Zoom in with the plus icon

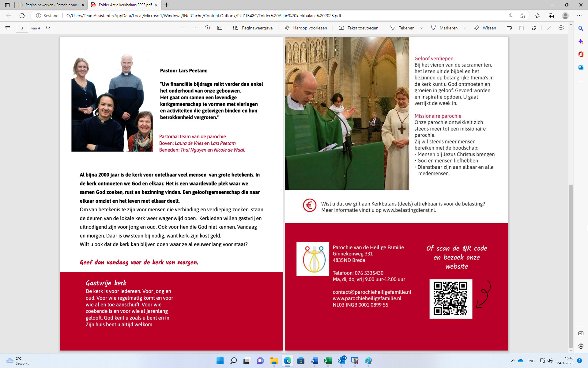coord(195,28)
